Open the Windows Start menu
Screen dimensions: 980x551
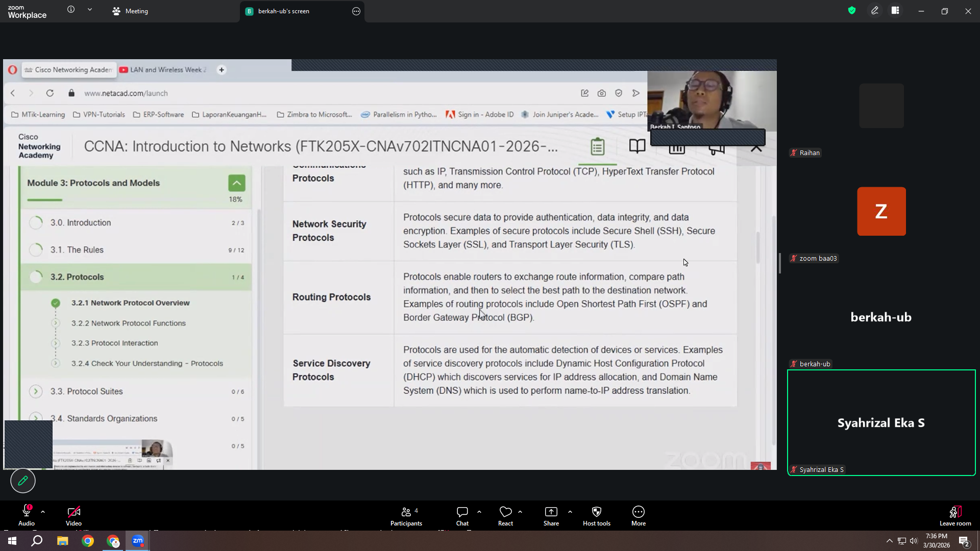point(12,541)
